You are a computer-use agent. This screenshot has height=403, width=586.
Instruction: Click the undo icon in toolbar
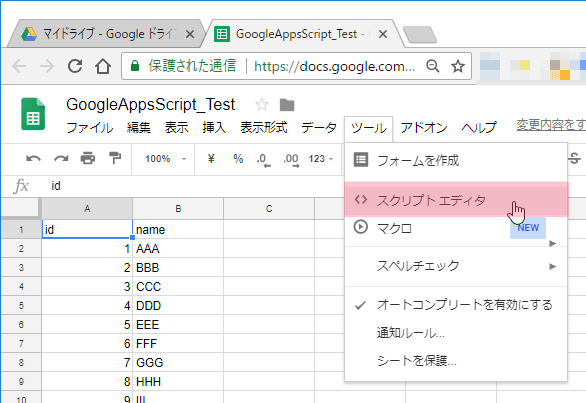pyautogui.click(x=33, y=159)
